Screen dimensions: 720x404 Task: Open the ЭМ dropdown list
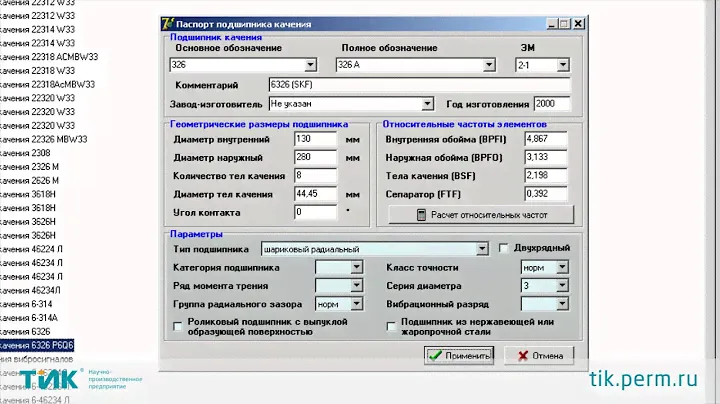pos(563,65)
